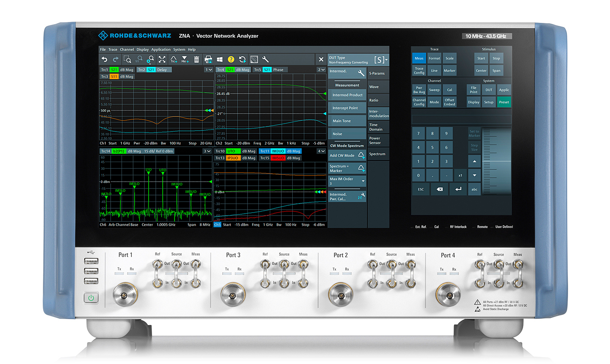Click the delete trash can icon

pyautogui.click(x=197, y=60)
